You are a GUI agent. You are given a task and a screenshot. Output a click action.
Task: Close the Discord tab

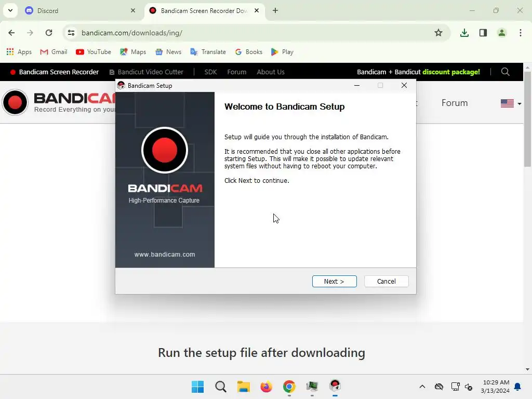coord(132,10)
